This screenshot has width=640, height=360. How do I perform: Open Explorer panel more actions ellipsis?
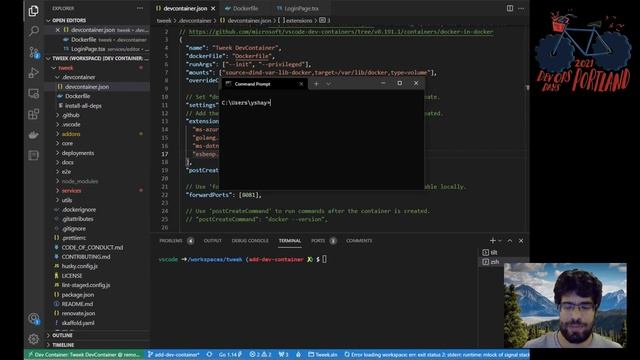click(x=140, y=8)
